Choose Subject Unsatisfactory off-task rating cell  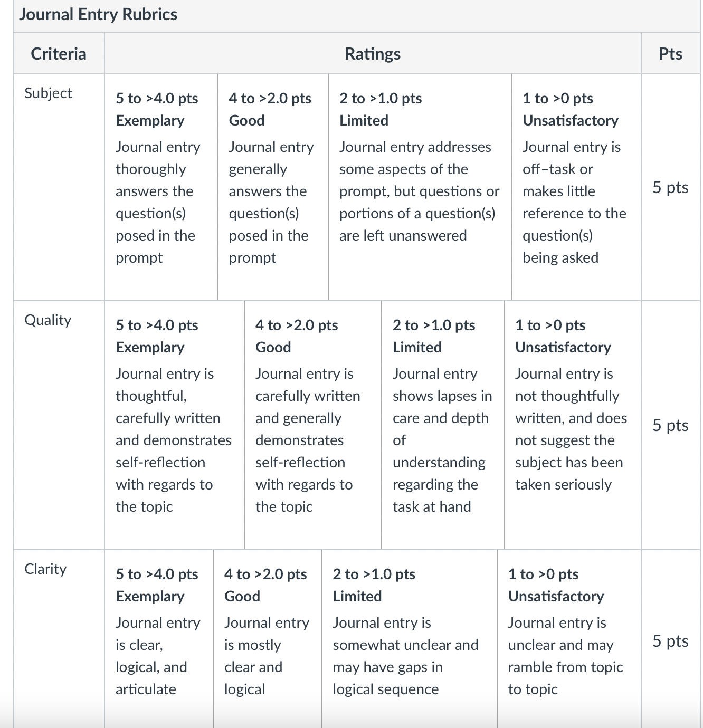pyautogui.click(x=576, y=187)
